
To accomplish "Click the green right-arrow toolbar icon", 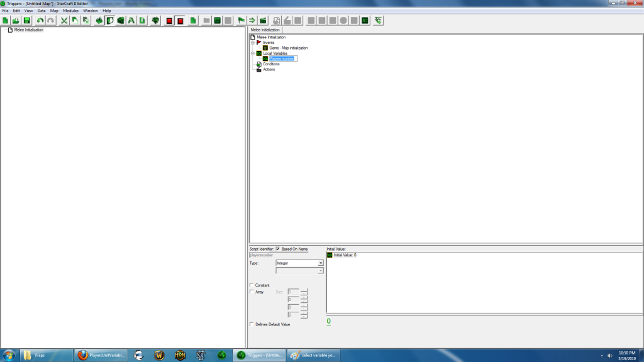I will click(252, 21).
